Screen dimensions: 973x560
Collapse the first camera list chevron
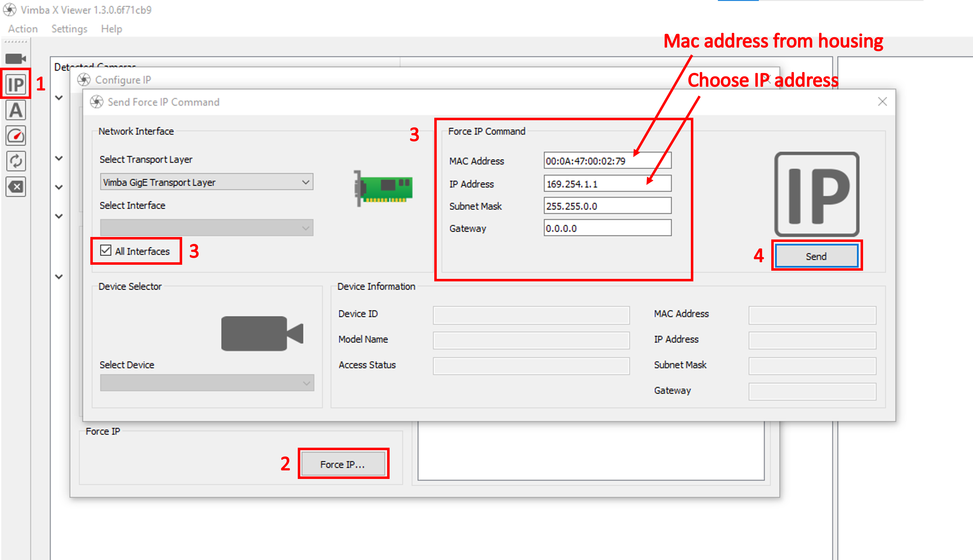[x=59, y=98]
